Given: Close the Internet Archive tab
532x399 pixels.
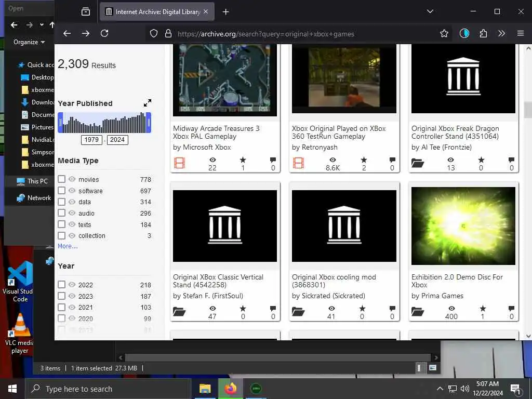Looking at the screenshot, I should 206,11.
